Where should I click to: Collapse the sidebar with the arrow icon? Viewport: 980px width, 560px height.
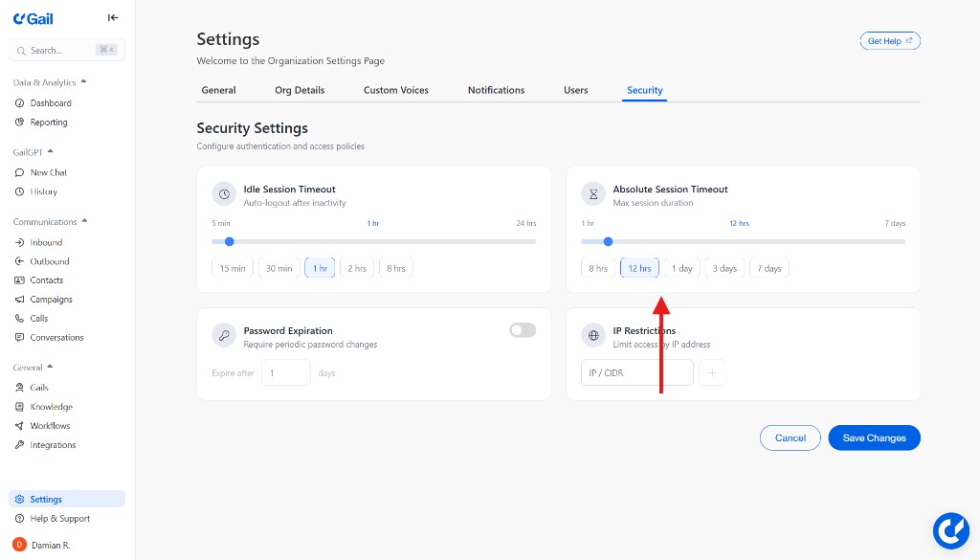(x=113, y=17)
